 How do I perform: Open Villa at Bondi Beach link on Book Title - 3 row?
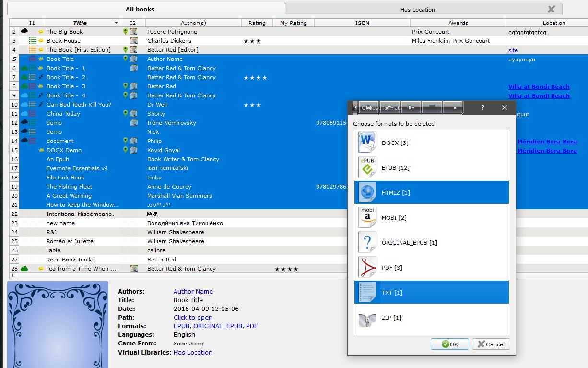[x=539, y=87]
